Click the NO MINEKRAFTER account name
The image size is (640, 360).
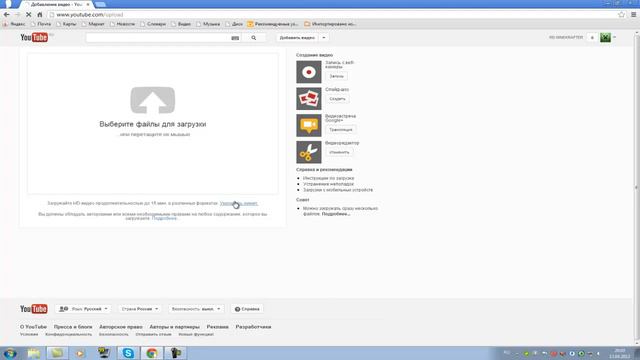point(566,38)
